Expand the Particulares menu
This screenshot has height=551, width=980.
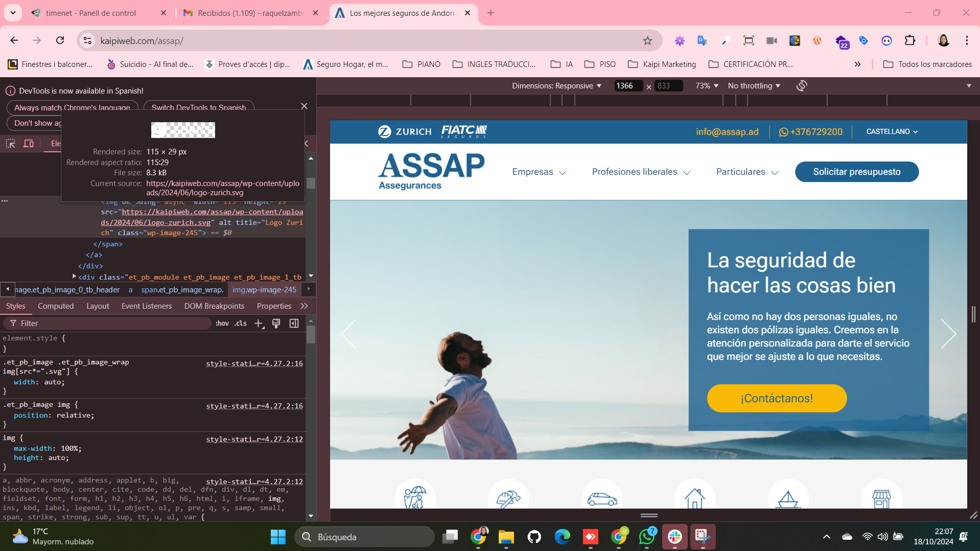pyautogui.click(x=748, y=172)
